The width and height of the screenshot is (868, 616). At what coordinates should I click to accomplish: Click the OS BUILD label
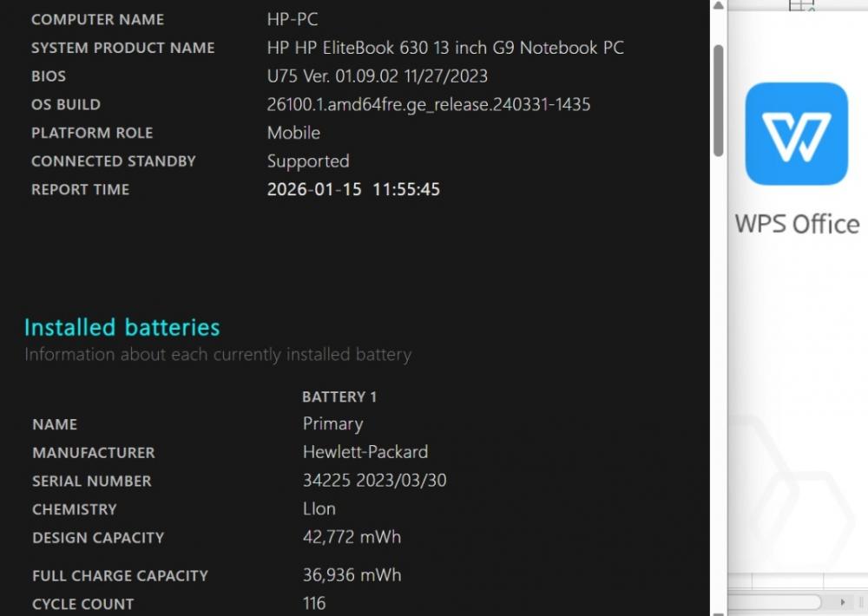66,105
